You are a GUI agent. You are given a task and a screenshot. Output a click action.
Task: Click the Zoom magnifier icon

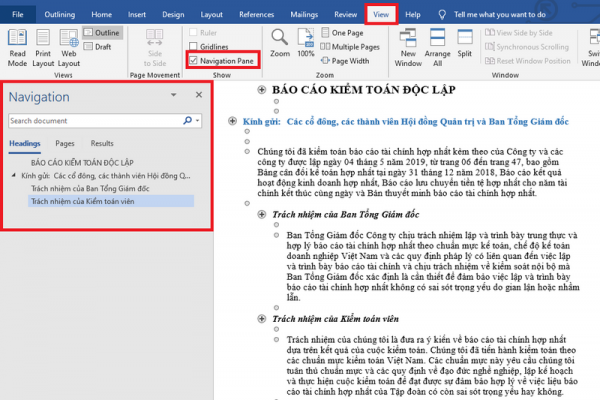280,36
